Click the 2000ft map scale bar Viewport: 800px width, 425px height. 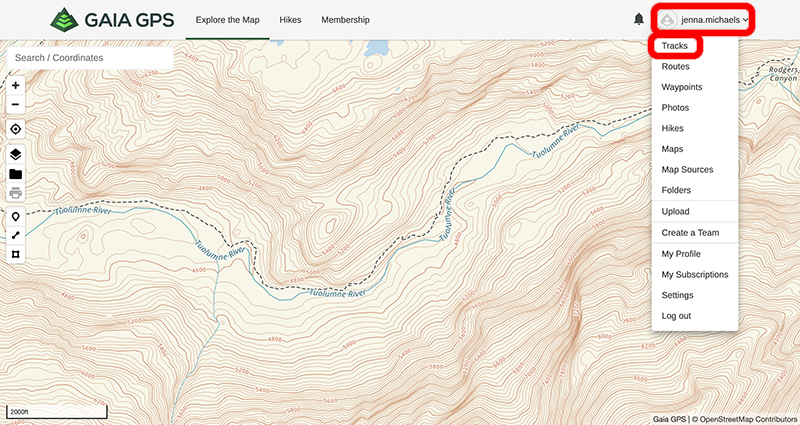(56, 411)
